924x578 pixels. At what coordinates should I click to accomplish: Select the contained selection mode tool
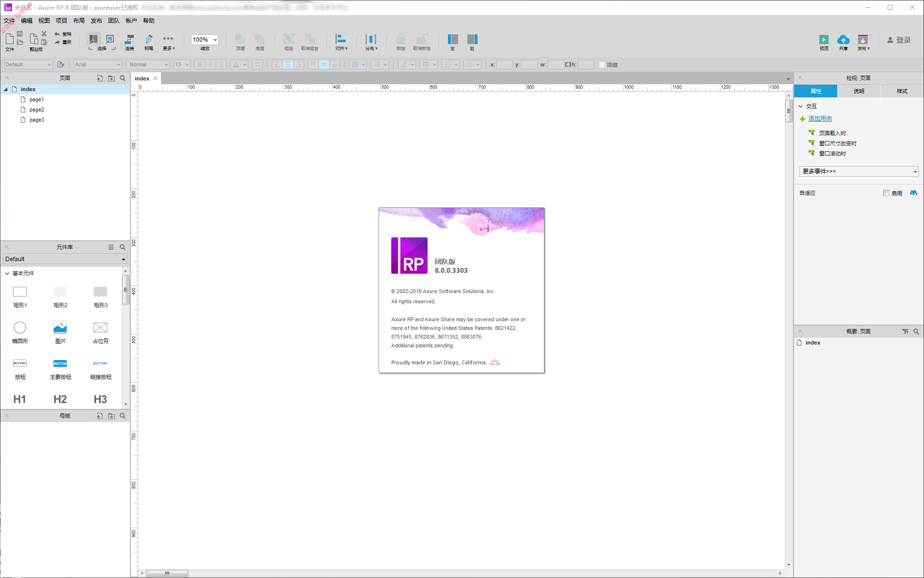click(111, 39)
